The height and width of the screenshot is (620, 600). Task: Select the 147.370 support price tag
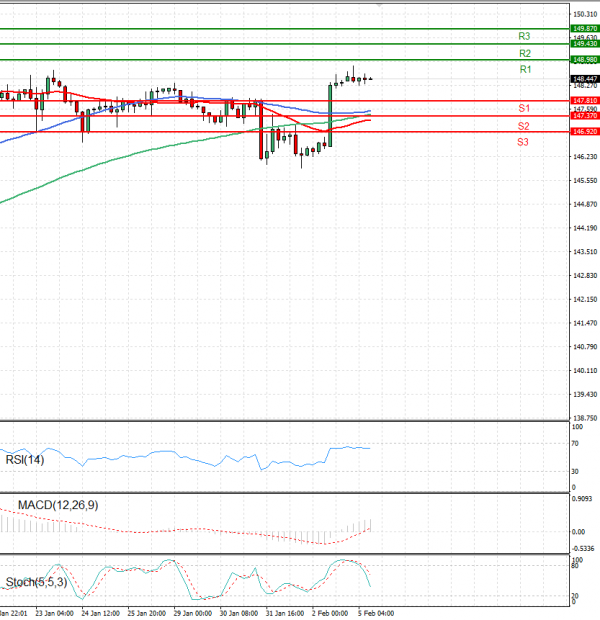[x=585, y=116]
